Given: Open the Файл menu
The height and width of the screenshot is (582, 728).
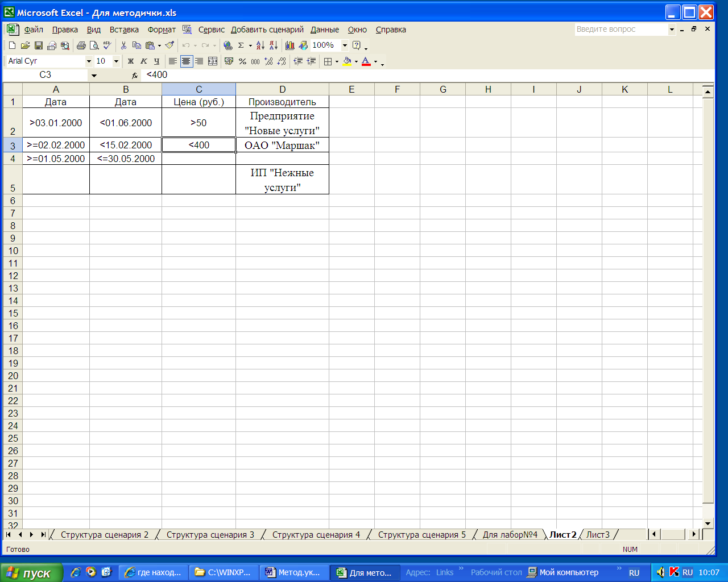Looking at the screenshot, I should 34,30.
